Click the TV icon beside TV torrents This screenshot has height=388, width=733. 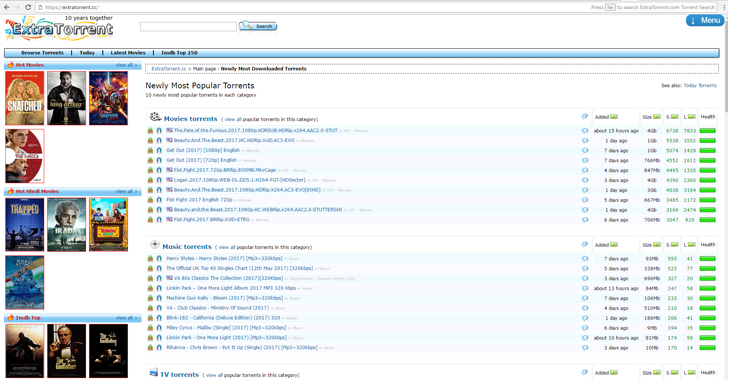point(154,373)
